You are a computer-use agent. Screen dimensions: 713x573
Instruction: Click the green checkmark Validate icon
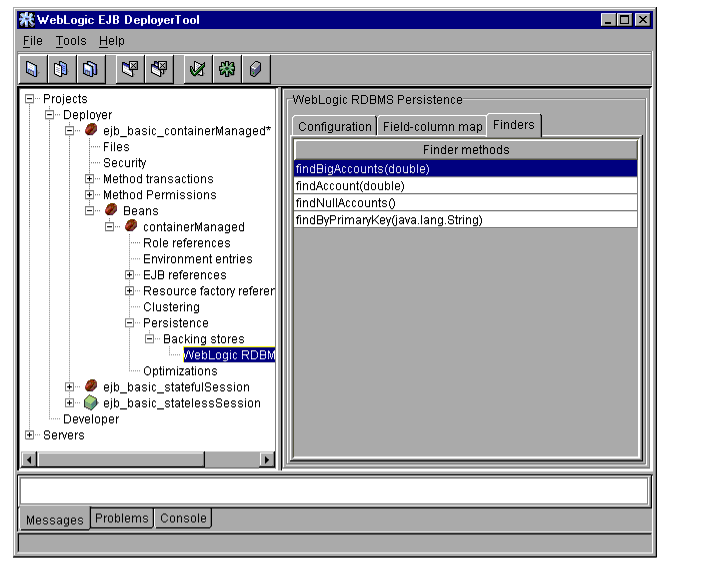tap(198, 69)
